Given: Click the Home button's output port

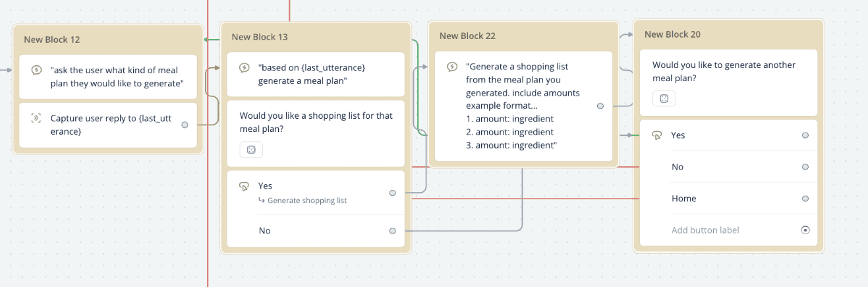Looking at the screenshot, I should click(x=805, y=199).
